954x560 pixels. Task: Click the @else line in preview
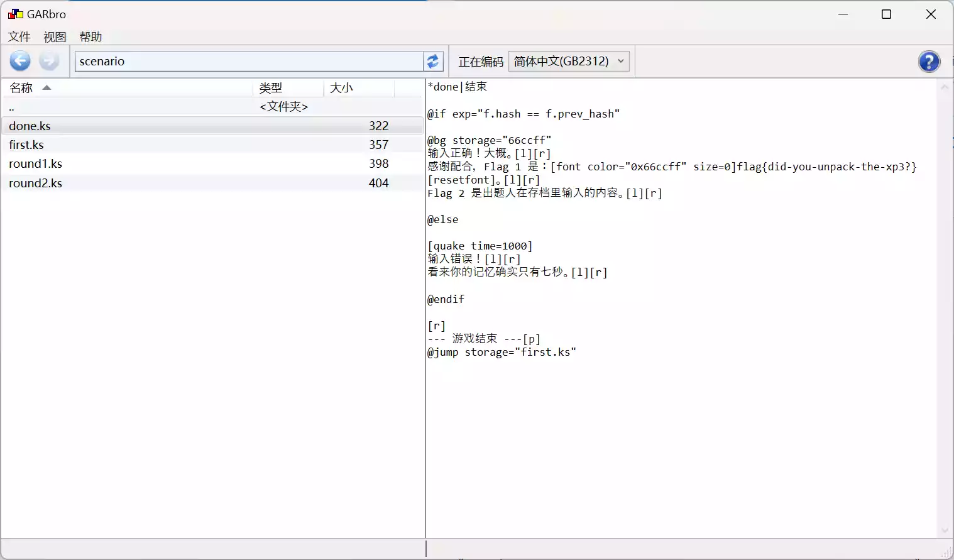click(443, 219)
